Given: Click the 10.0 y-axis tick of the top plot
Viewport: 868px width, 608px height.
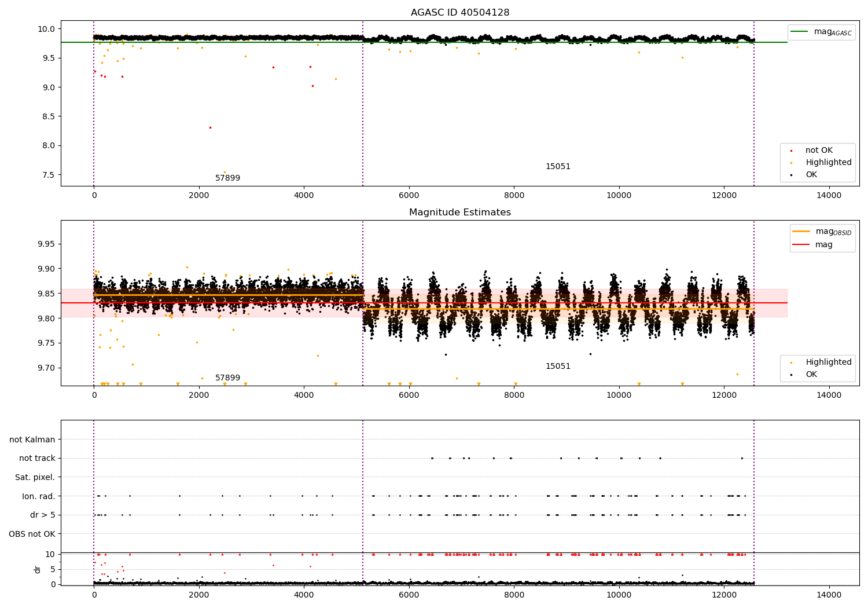Looking at the screenshot, I should point(47,29).
